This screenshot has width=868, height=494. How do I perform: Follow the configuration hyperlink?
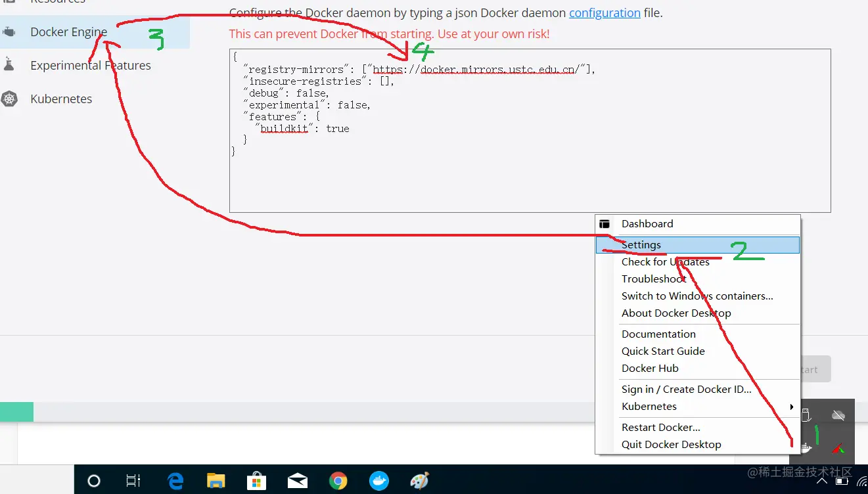point(605,12)
